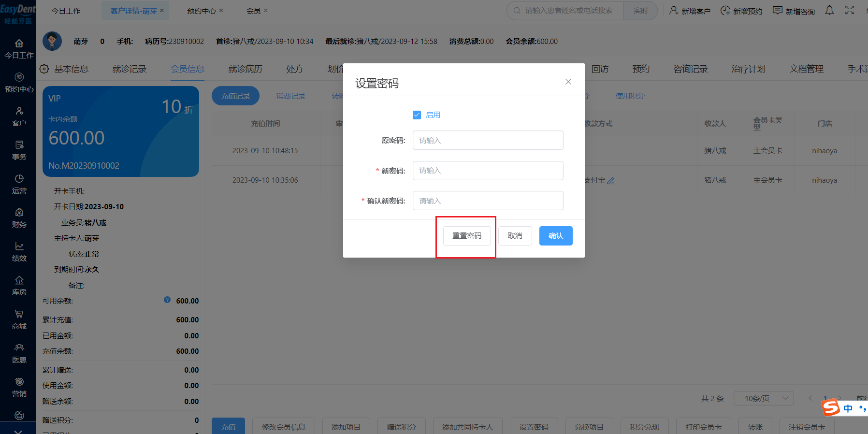Viewport: 868px width, 434px height.
Task: Click the 实时 search button
Action: click(x=641, y=11)
